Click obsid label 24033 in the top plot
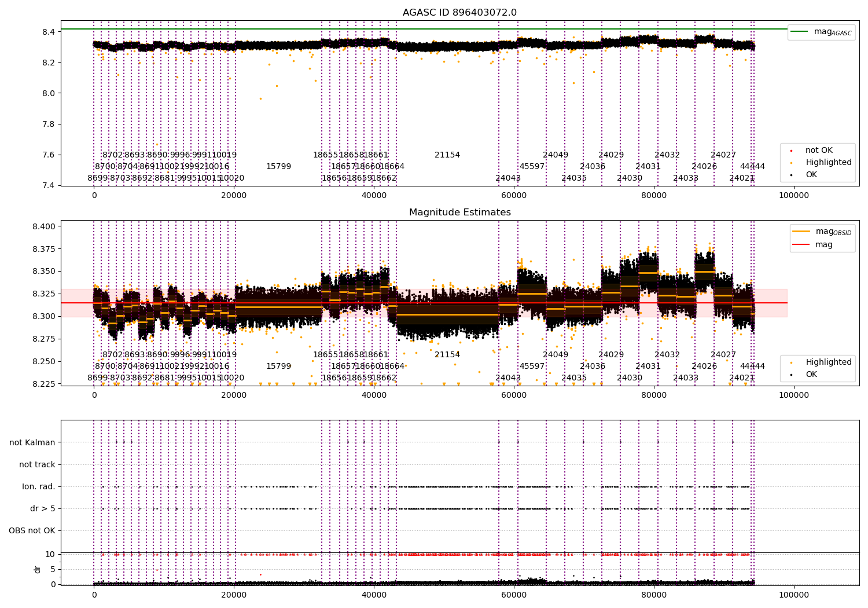Viewport: 868px width, 608px height. (686, 178)
